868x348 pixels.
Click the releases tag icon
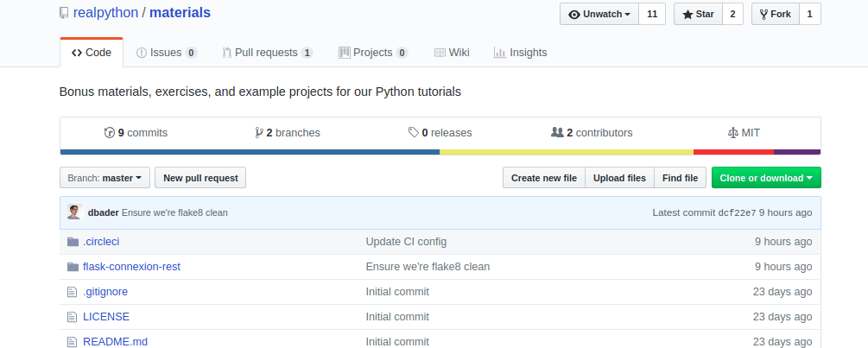click(413, 133)
